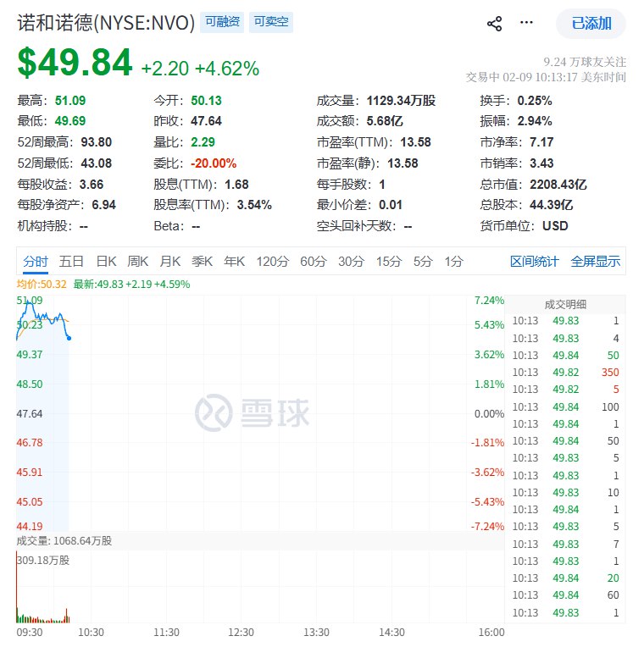Screen dimensions: 644x658
Task: Select the 1分 chart tab
Action: coord(454,262)
